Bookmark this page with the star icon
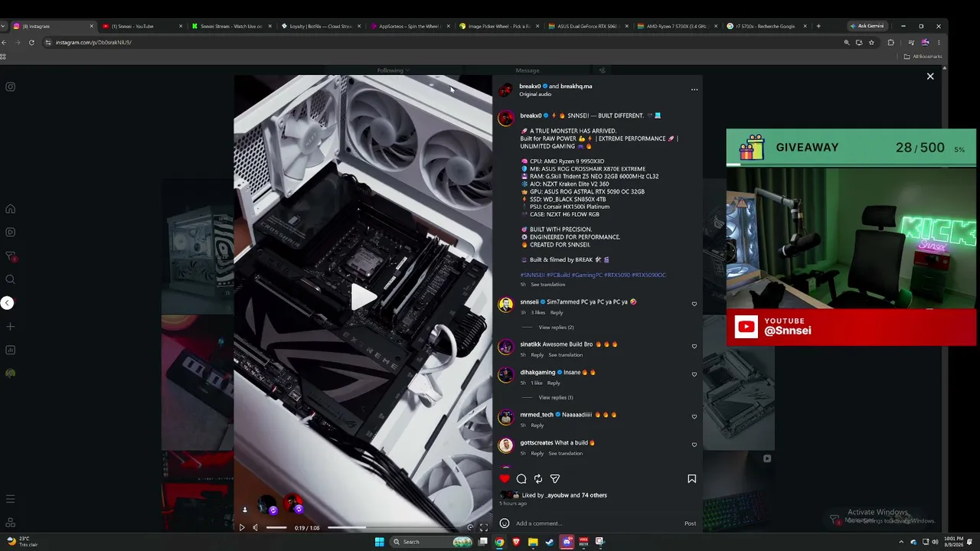980x551 pixels. (x=871, y=43)
